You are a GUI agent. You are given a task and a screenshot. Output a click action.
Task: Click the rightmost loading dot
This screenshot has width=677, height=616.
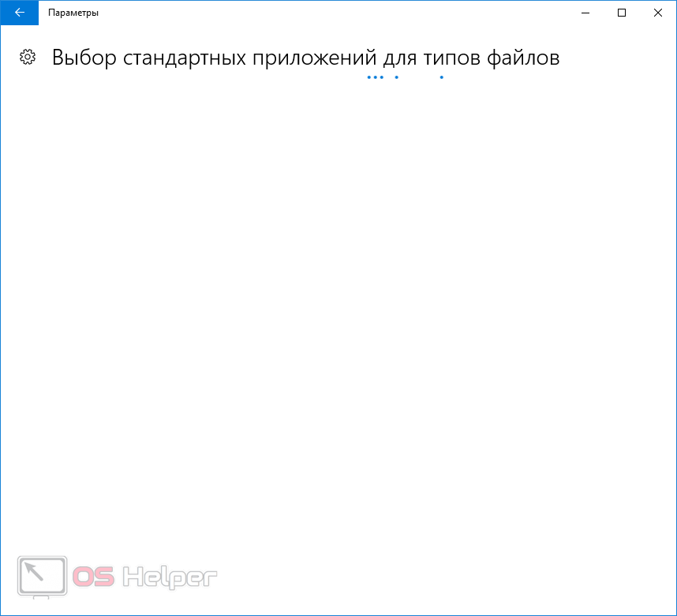(x=441, y=77)
